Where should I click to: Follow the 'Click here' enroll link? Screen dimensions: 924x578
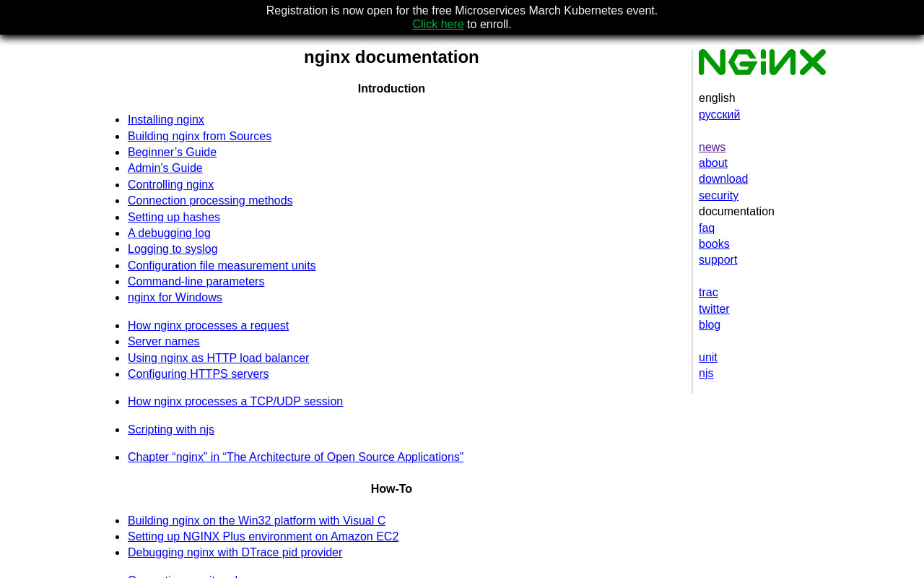point(438,25)
